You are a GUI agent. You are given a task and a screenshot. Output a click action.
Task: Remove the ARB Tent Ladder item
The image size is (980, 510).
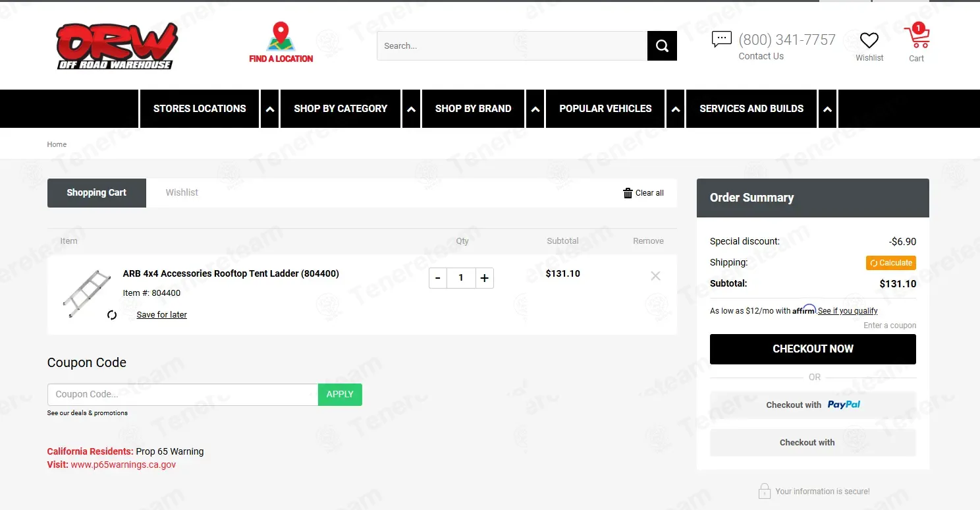point(655,276)
